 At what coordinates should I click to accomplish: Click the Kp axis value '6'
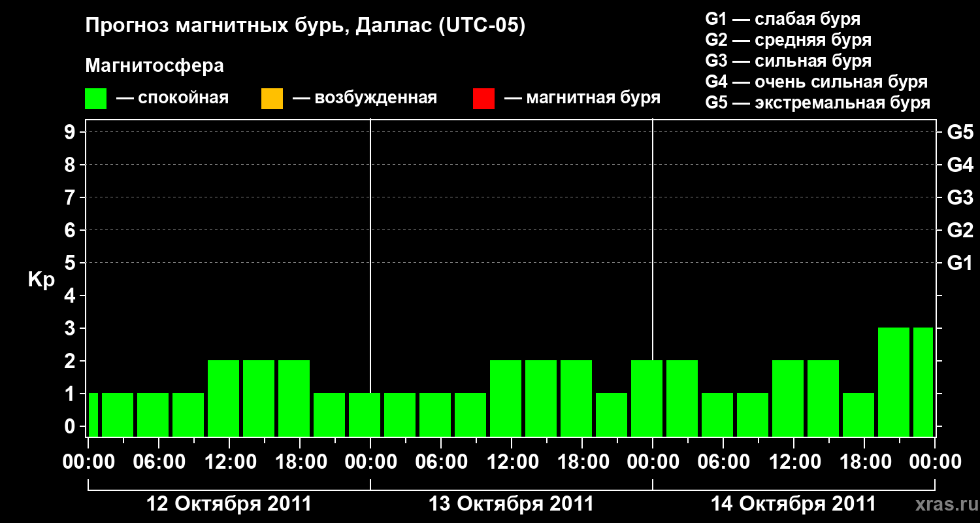(71, 230)
